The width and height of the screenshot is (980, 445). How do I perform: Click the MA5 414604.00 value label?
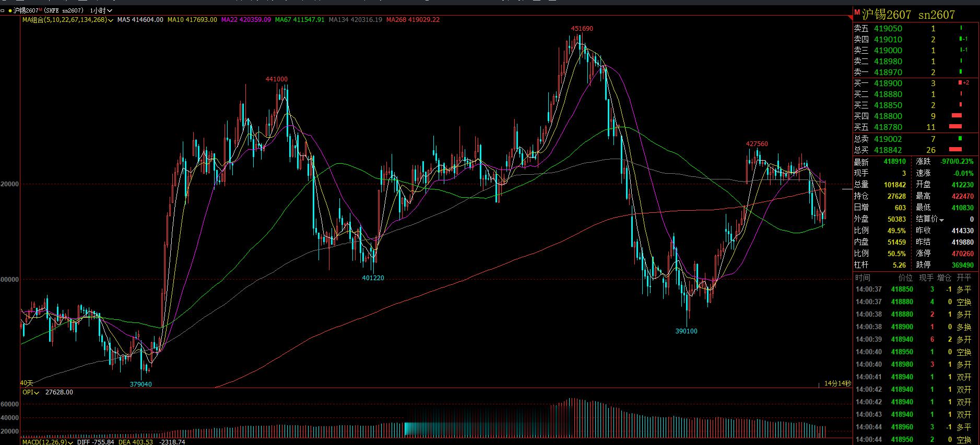[140, 20]
